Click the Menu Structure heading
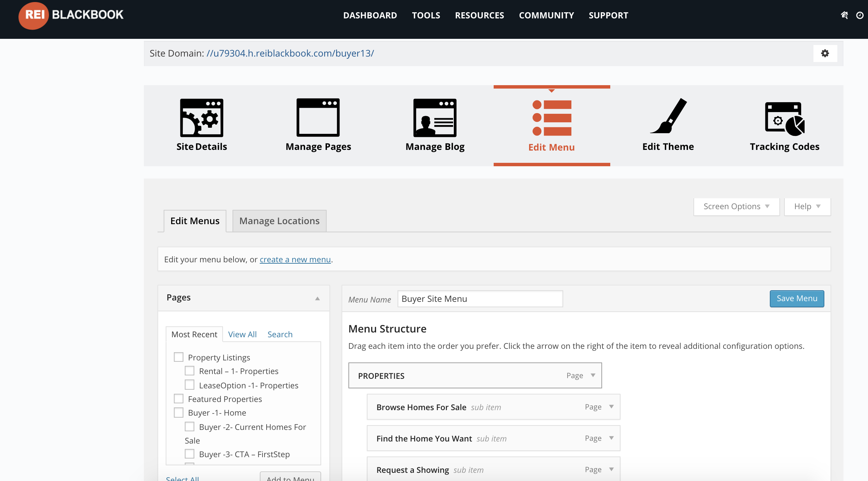The image size is (868, 481). (x=387, y=329)
